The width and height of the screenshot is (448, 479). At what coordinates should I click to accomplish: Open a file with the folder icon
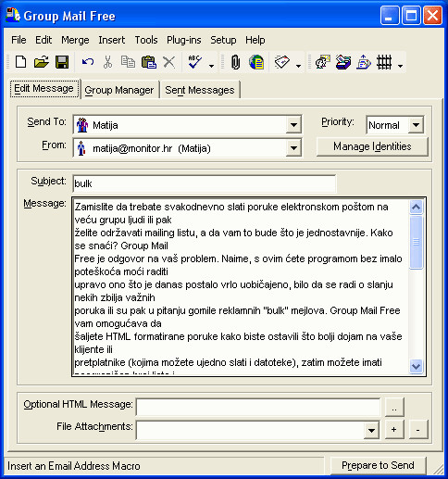(42, 62)
